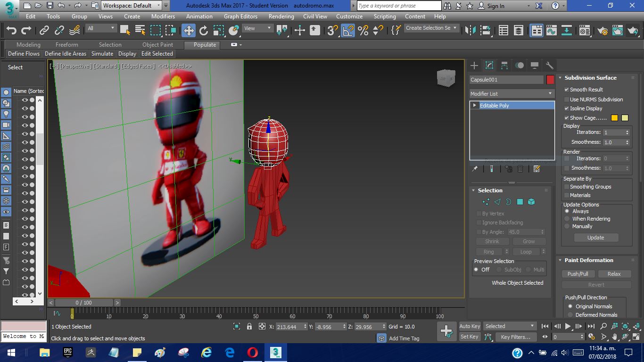Select Vertex sub-object level
Image resolution: width=644 pixels, height=362 pixels.
pyautogui.click(x=486, y=202)
